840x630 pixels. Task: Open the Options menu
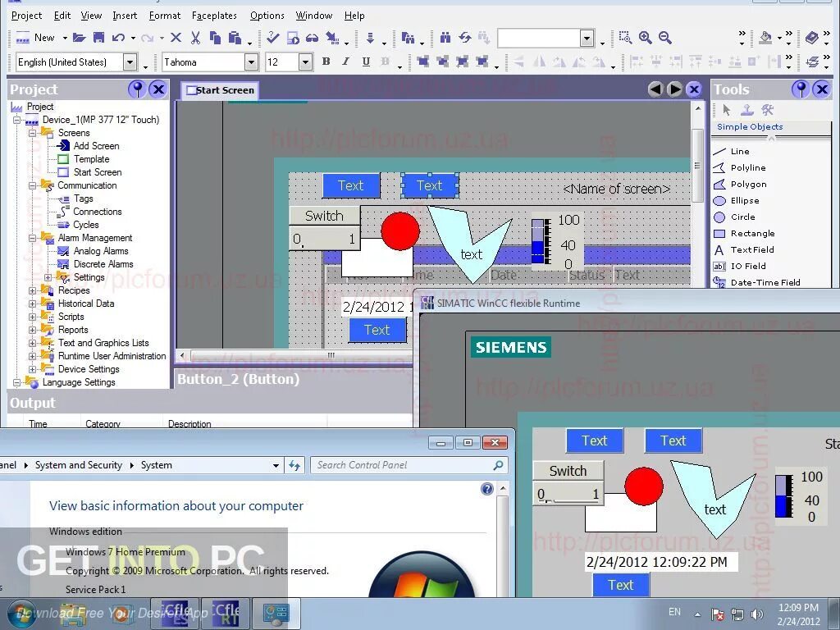click(267, 16)
